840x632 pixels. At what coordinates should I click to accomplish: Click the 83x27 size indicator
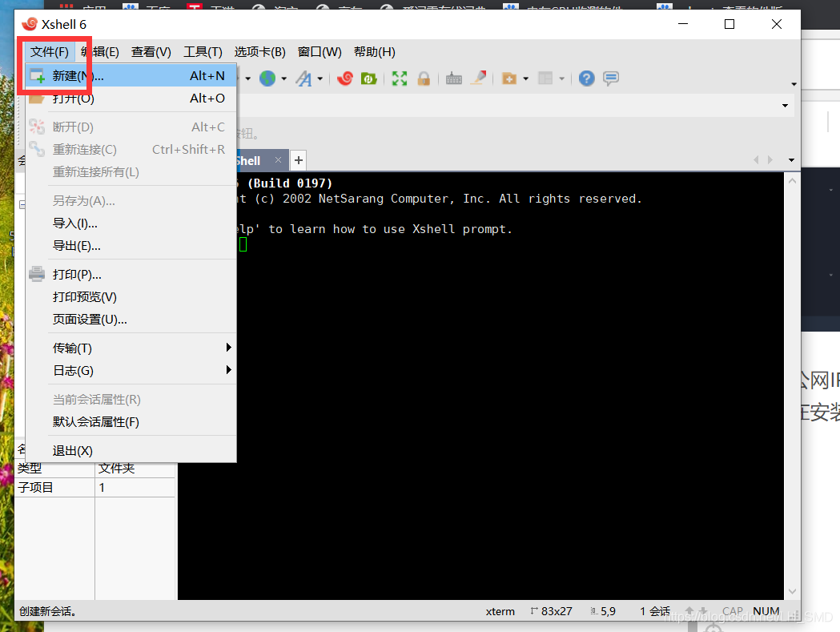[551, 612]
